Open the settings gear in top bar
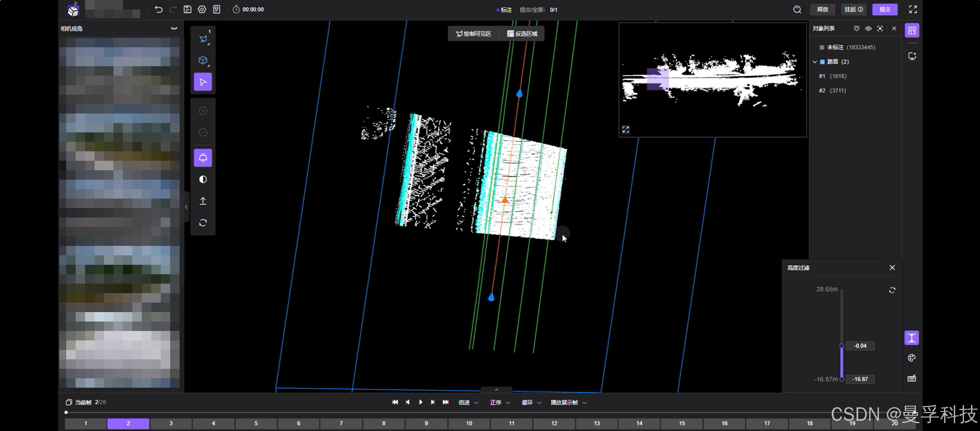The height and width of the screenshot is (431, 980). pos(202,9)
